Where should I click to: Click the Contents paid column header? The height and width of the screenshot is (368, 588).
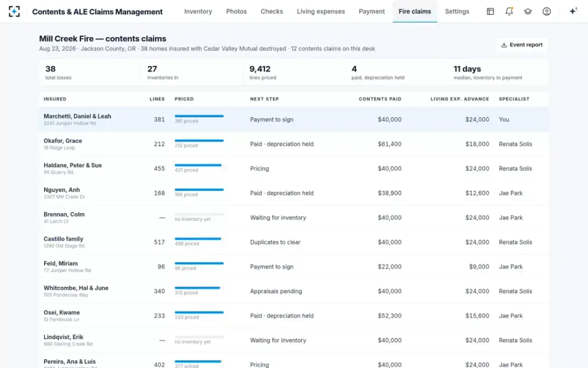pyautogui.click(x=380, y=99)
